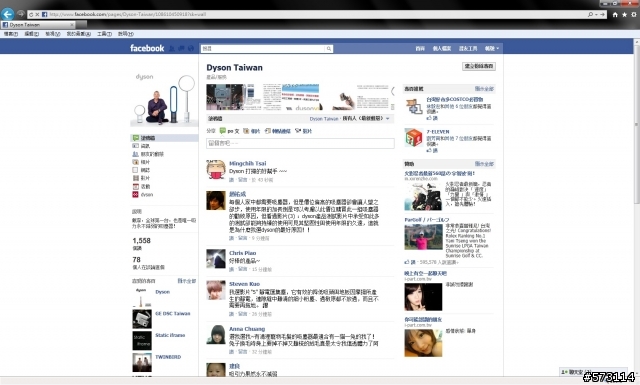This screenshot has height=385, width=640.
Task: Open Static iframe liked page
Action: [170, 335]
